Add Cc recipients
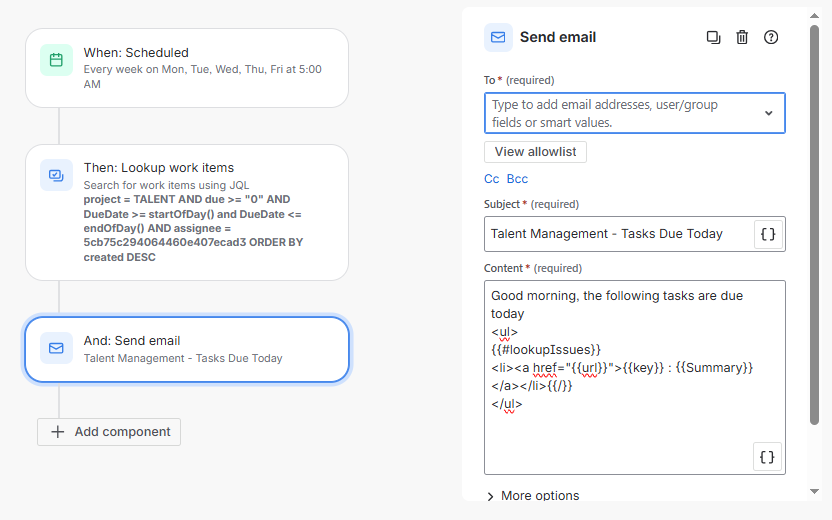Image resolution: width=832 pixels, height=520 pixels. coord(491,179)
